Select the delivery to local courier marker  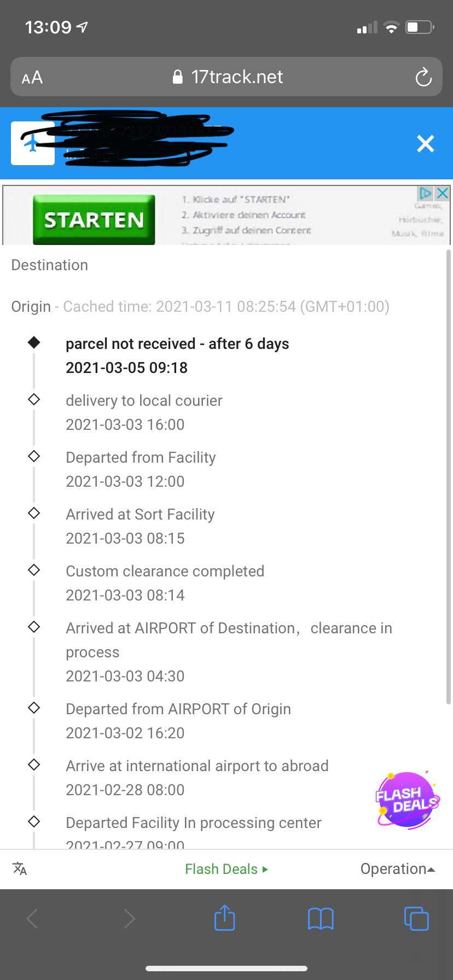34,399
